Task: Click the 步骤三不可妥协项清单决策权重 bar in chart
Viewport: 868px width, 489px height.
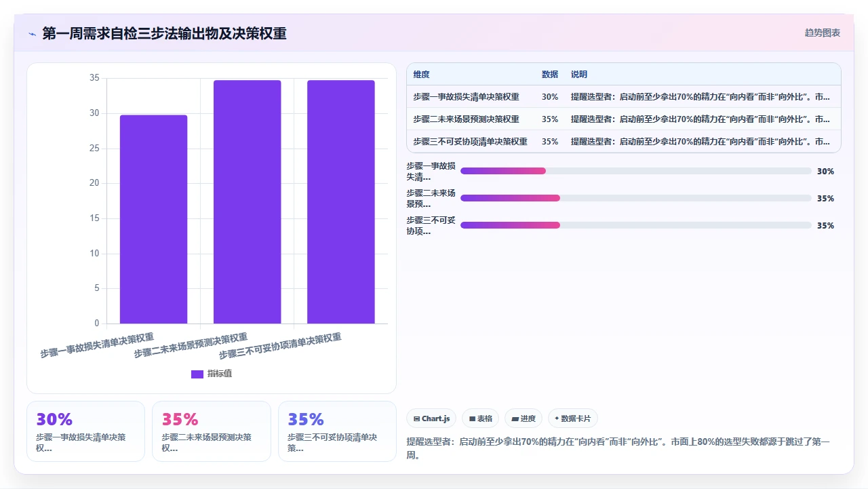Action: (340, 202)
